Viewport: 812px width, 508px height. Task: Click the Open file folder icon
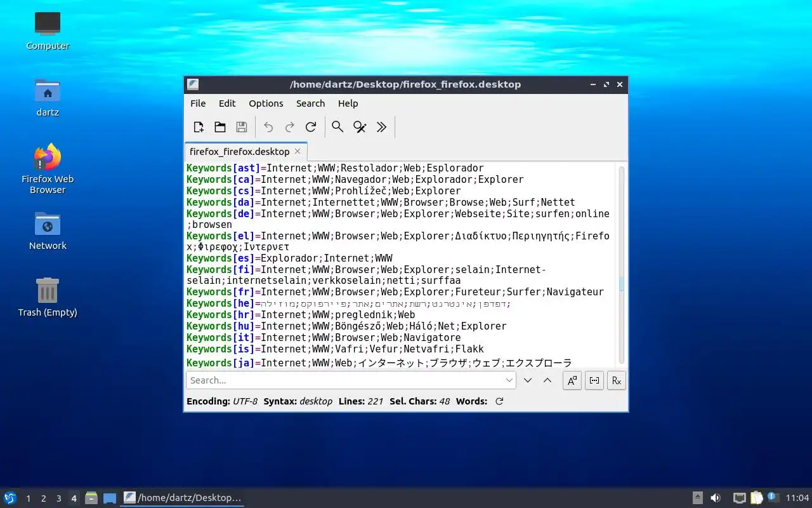click(x=220, y=127)
